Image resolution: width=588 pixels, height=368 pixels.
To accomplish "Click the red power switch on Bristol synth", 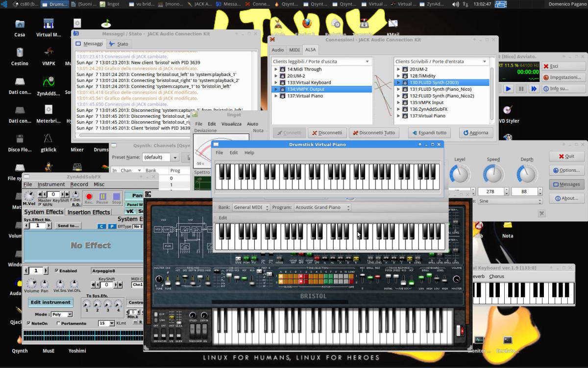I will (461, 331).
